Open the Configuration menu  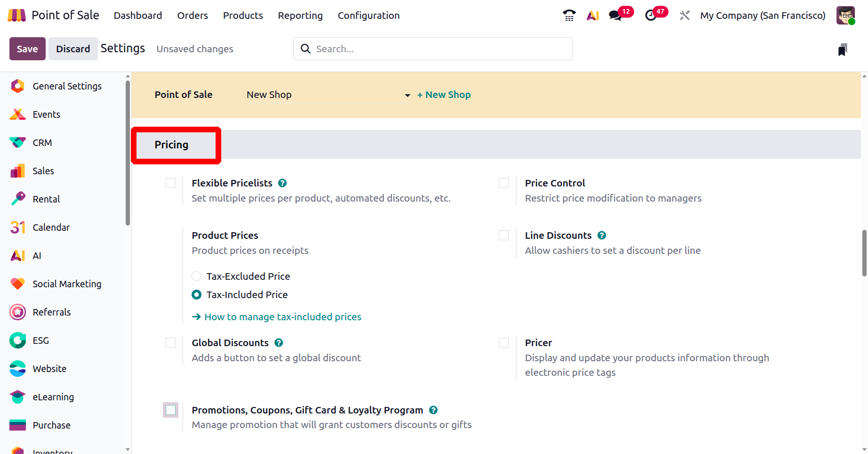tap(369, 16)
